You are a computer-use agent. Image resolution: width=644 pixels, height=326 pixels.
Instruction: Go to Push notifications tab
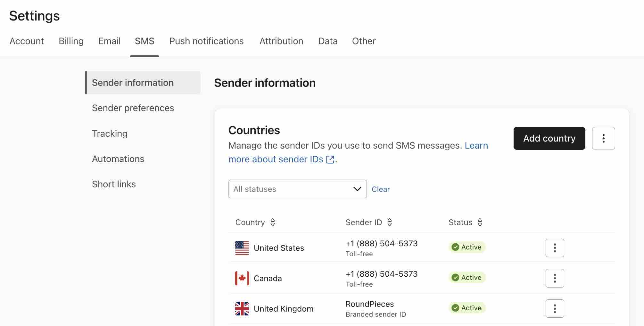click(206, 41)
